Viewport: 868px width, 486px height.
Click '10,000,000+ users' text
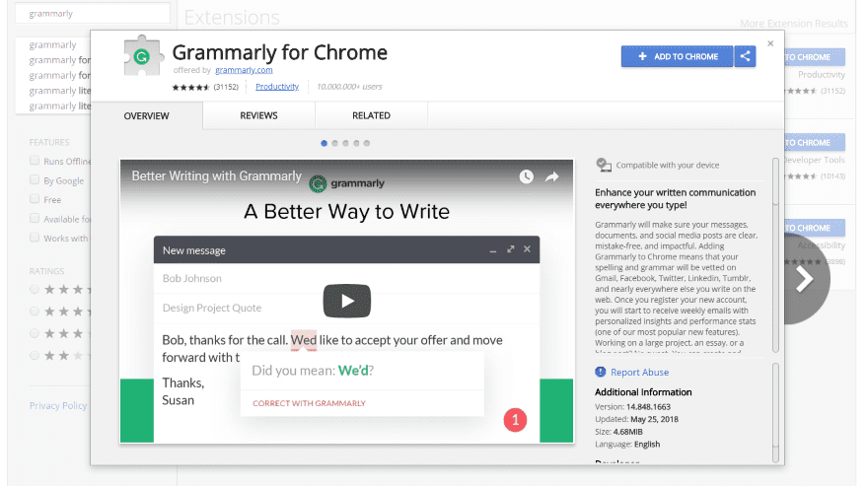pos(349,87)
